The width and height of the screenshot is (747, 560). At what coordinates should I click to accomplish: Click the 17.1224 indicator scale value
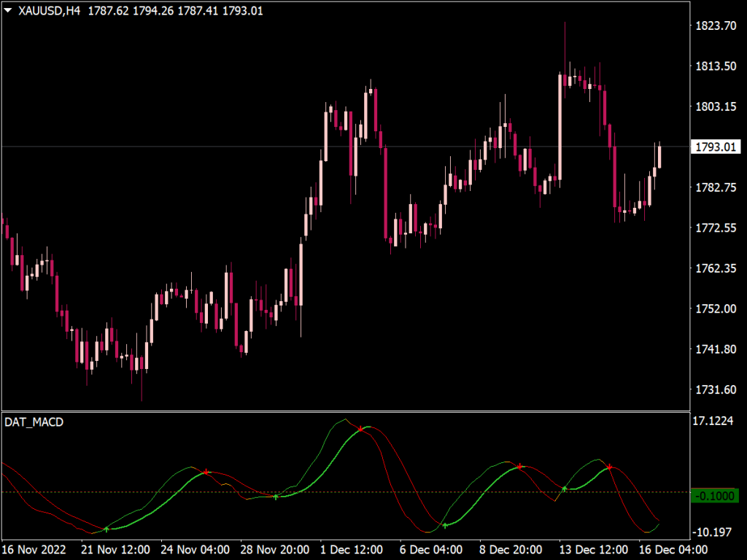tap(713, 419)
